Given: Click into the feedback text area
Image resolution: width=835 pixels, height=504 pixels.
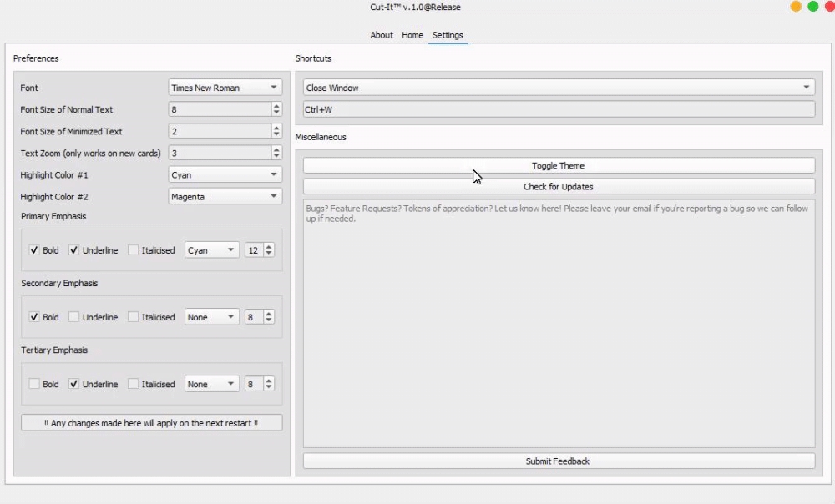Looking at the screenshot, I should coord(558,325).
